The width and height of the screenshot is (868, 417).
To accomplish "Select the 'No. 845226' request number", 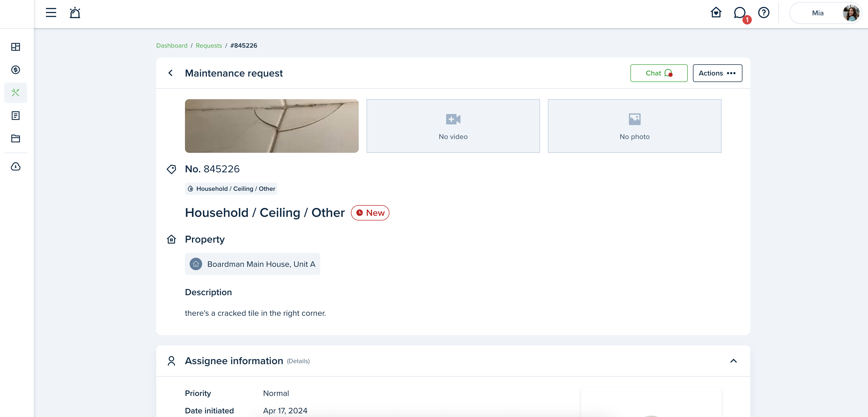I will pyautogui.click(x=212, y=169).
